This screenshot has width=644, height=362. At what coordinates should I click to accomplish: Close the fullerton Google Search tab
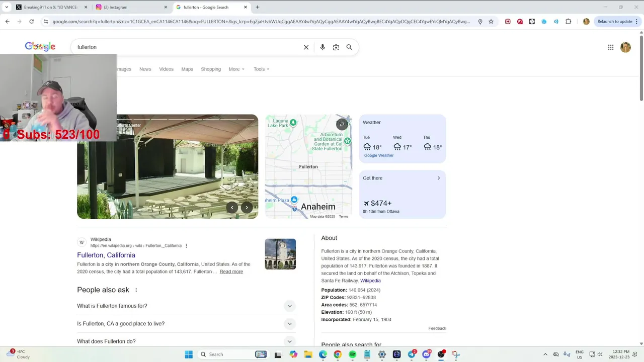pos(246,7)
